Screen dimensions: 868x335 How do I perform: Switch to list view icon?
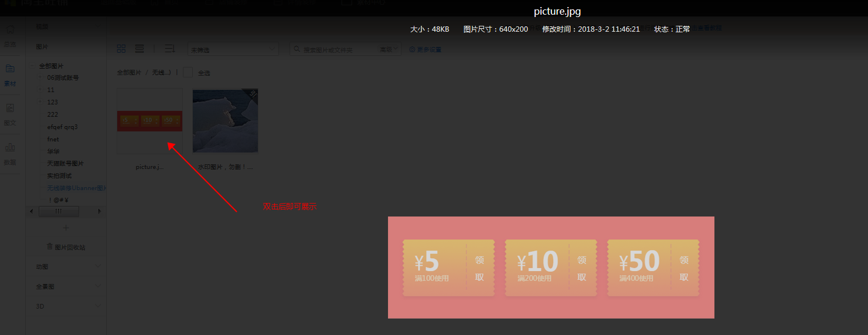(x=139, y=49)
